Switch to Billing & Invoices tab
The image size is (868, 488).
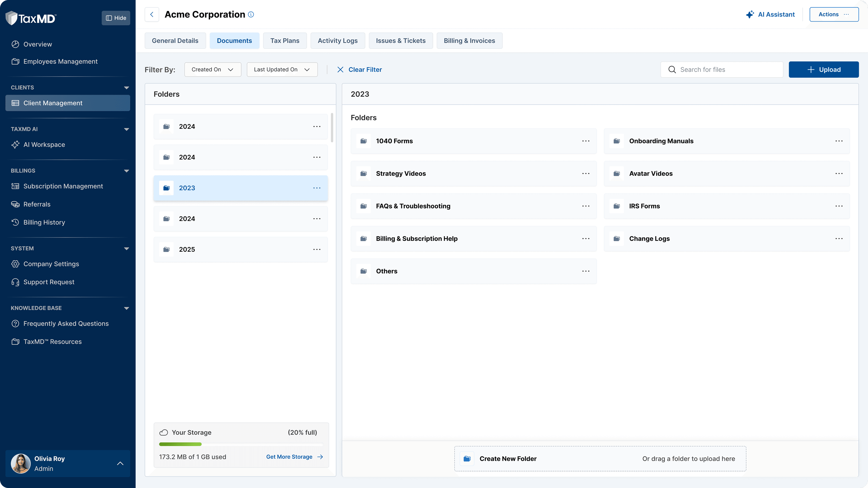point(469,41)
